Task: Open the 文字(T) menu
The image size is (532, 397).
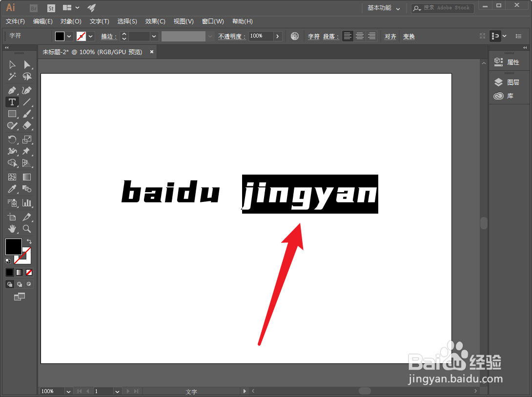Action: coord(100,21)
